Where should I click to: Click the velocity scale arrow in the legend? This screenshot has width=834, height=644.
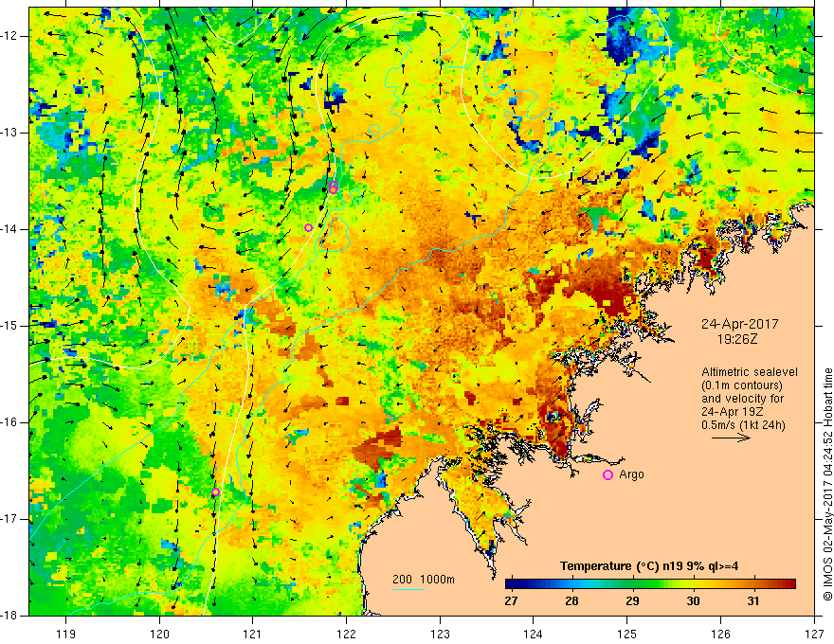click(x=731, y=438)
